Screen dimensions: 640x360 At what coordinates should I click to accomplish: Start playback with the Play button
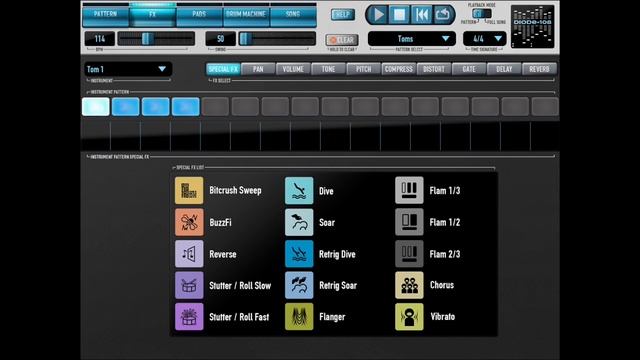coord(378,15)
